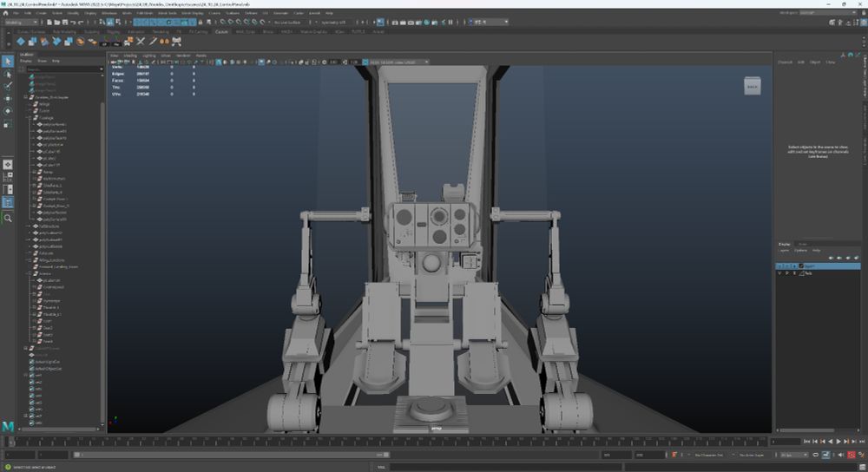Viewport: 868px width, 472px height.
Task: Open the Shading menu in viewport panel
Action: (x=130, y=55)
